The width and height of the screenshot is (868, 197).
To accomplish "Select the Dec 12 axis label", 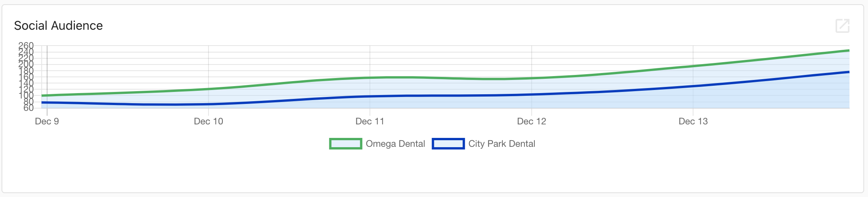I will 532,121.
